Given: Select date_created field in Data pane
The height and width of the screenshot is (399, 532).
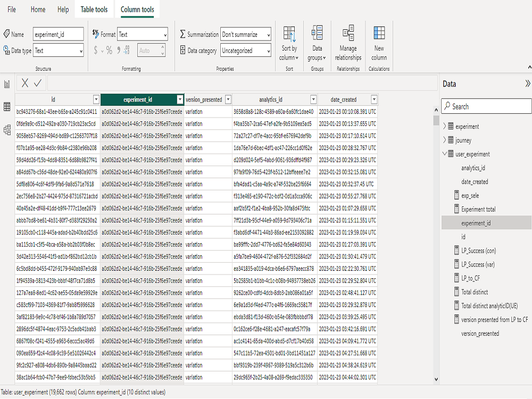Looking at the screenshot, I should (475, 181).
